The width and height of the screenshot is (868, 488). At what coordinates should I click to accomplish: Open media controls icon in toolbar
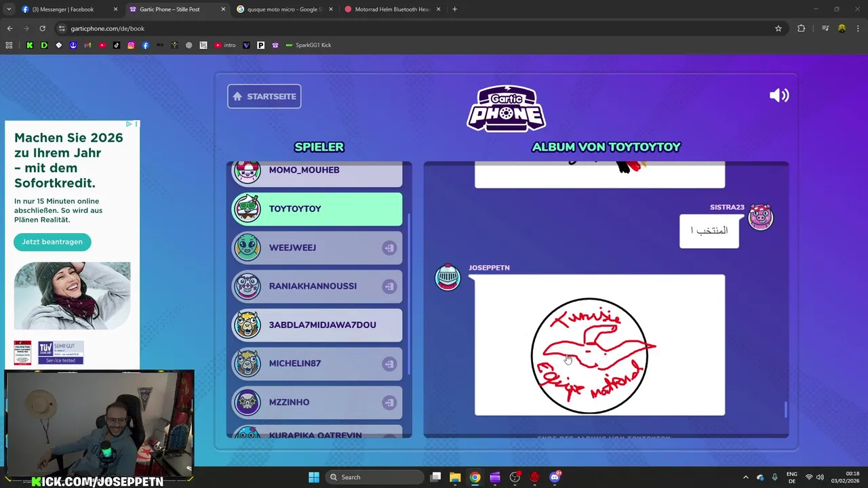pos(825,28)
